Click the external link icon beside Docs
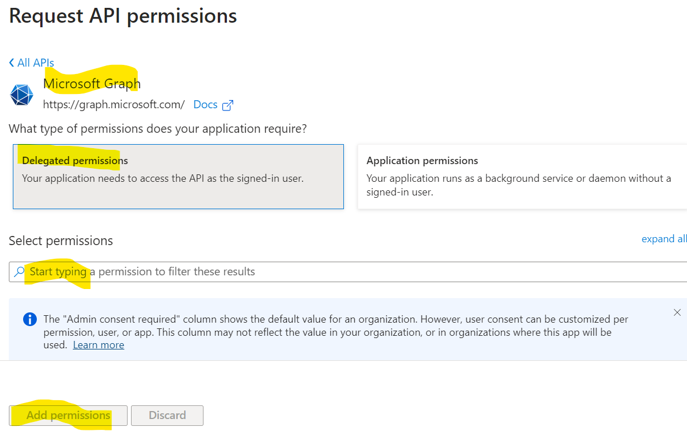The height and width of the screenshot is (434, 698). pos(228,105)
